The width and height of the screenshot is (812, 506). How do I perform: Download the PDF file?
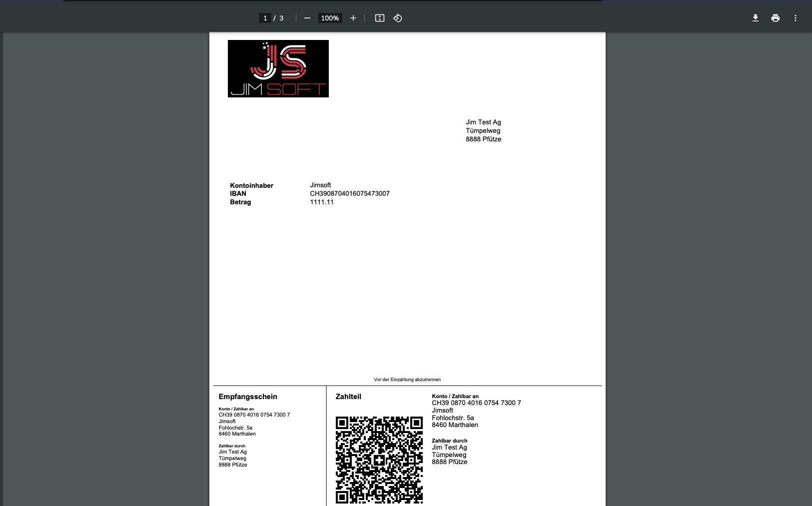coord(756,18)
